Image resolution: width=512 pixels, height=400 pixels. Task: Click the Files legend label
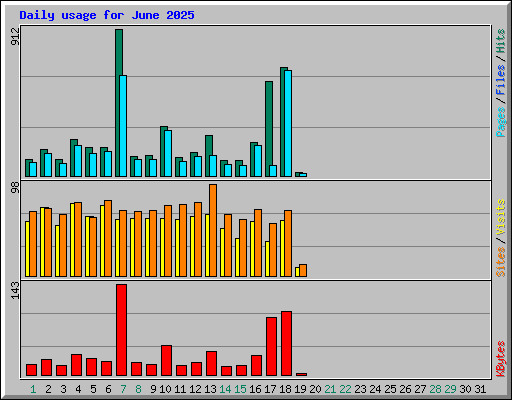tap(501, 79)
